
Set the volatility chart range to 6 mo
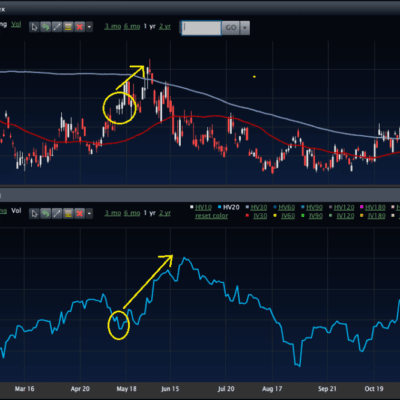coord(132,213)
